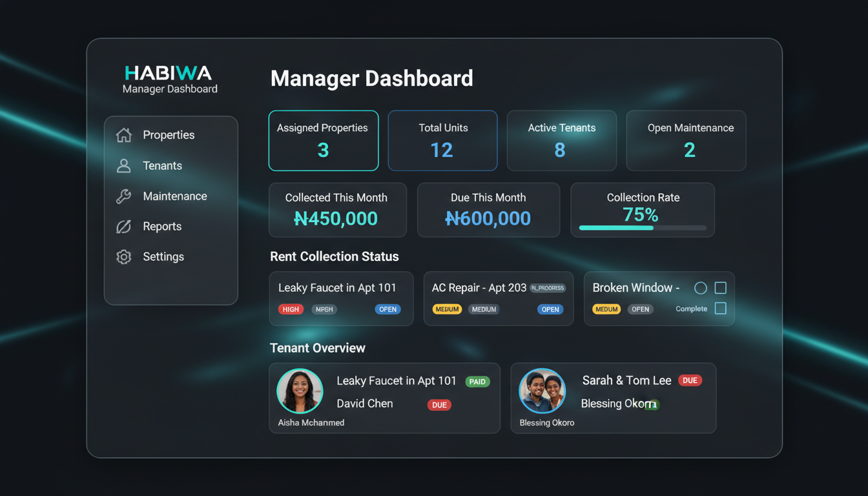The image size is (868, 496).
Task: Click the HIGH priority badge on Leaky Faucet
Action: pyautogui.click(x=291, y=309)
